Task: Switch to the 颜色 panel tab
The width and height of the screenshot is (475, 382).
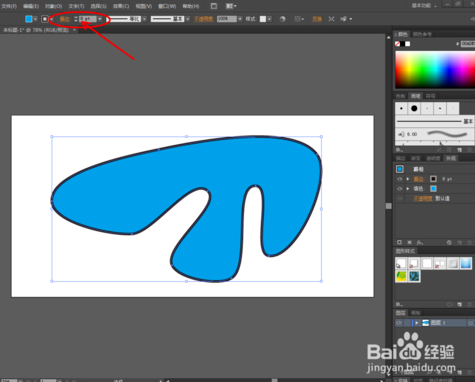Action: pos(402,34)
